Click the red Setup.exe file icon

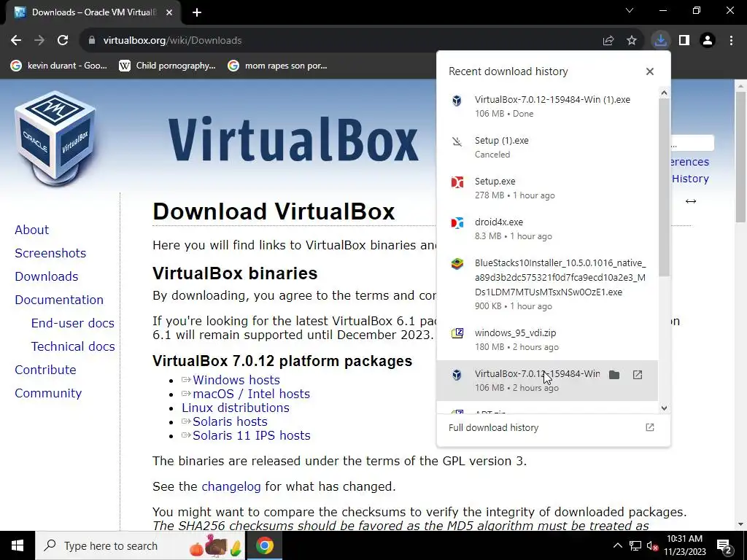click(x=457, y=182)
